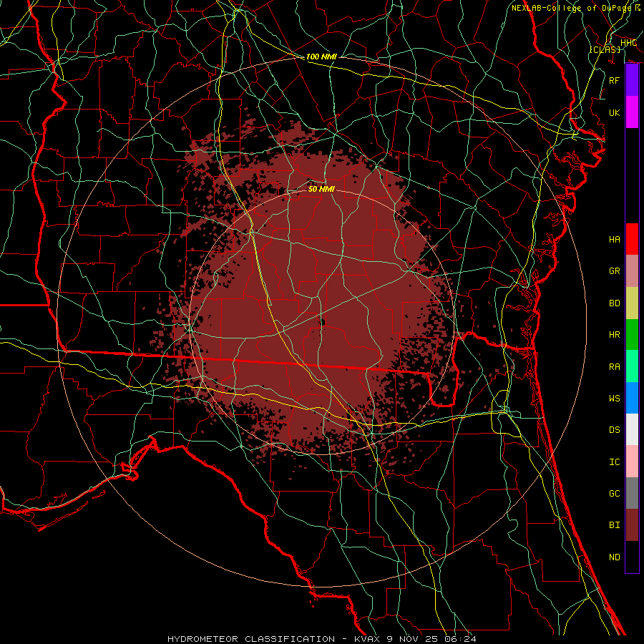Pick the light green RA legend swatch

click(632, 366)
